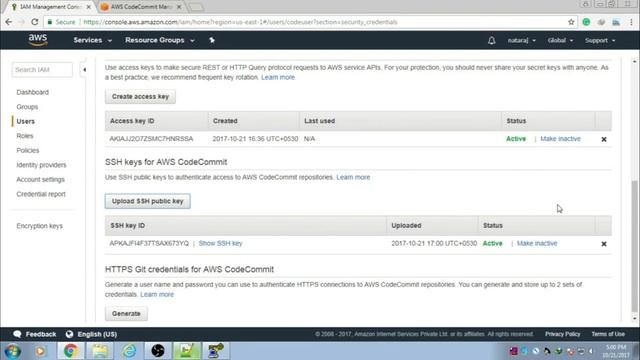Viewport: 640px width, 360px height.
Task: Click the scrollbar down arrow
Action: (634, 318)
